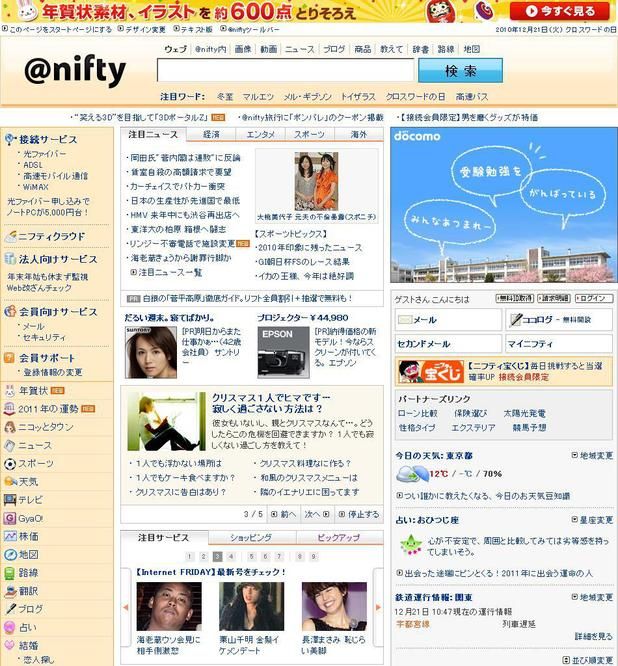Open the docomo advertisement banner
This screenshot has height=666, width=618.
(x=504, y=205)
